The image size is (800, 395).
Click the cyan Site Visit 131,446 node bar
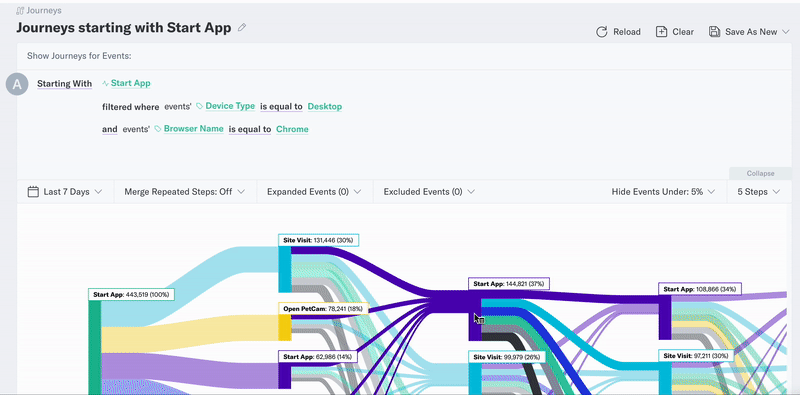coord(285,269)
